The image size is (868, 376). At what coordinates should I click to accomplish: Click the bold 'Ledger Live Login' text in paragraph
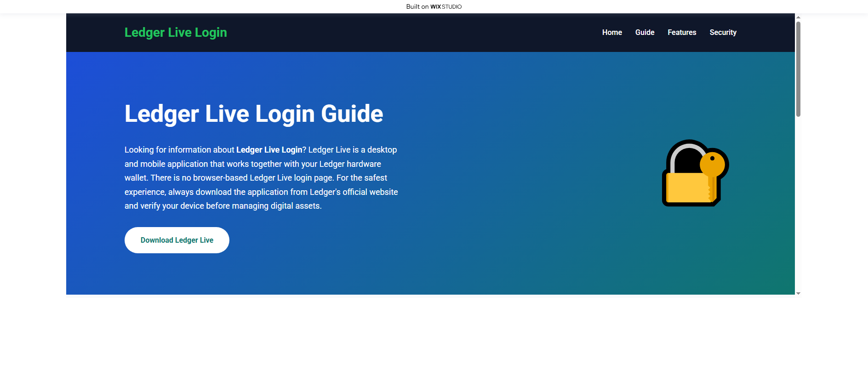click(269, 150)
